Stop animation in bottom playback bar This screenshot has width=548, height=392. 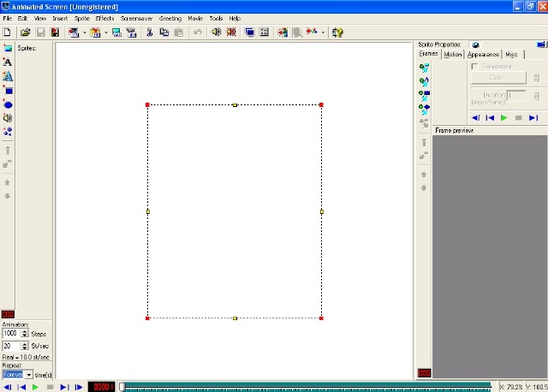[x=50, y=387]
